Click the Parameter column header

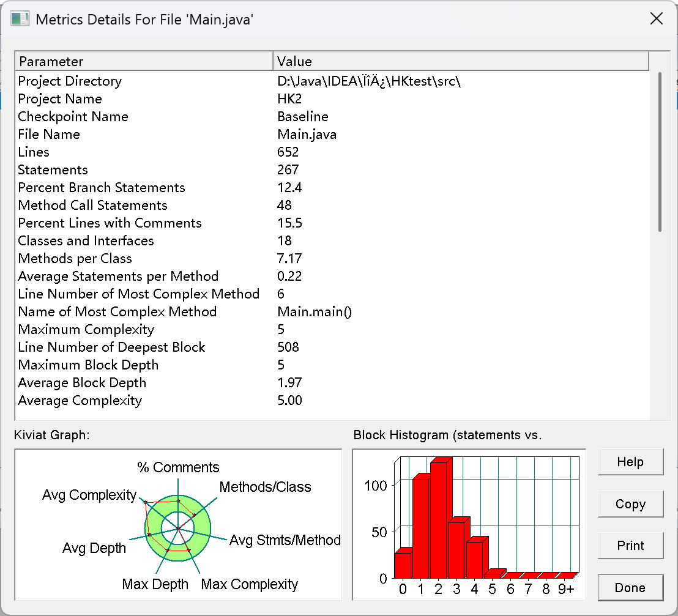pyautogui.click(x=144, y=61)
